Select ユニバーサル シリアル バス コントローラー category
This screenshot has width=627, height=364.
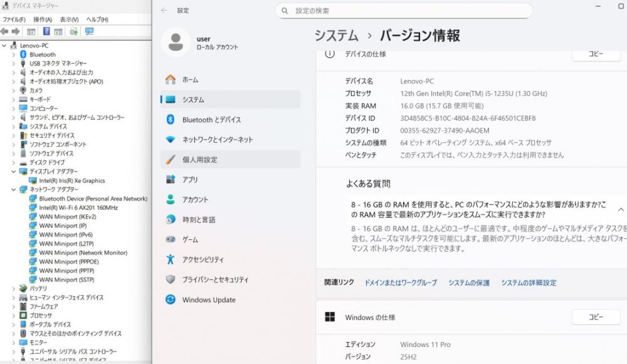73,351
